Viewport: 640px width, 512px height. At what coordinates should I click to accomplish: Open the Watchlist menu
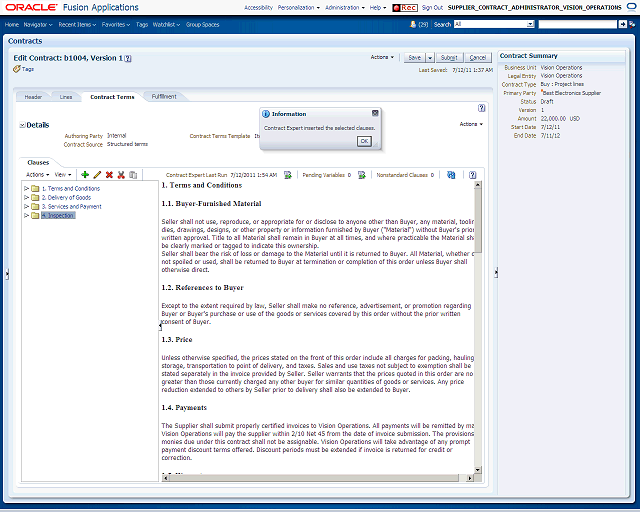pos(166,25)
